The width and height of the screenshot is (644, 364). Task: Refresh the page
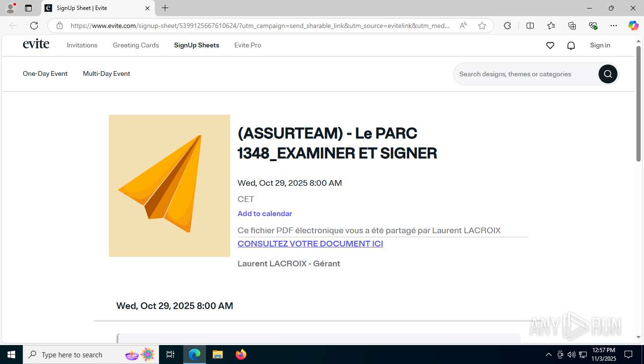tap(34, 26)
